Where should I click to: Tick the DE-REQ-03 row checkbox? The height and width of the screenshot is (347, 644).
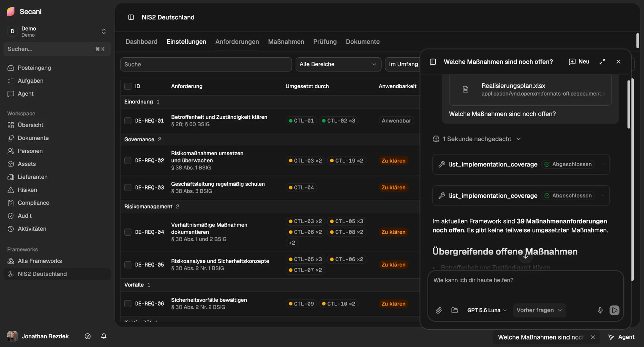click(128, 187)
